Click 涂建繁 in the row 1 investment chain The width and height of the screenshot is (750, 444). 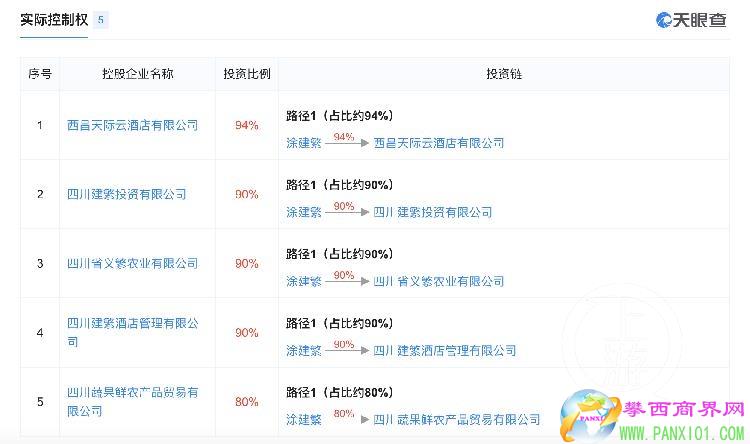pos(303,143)
